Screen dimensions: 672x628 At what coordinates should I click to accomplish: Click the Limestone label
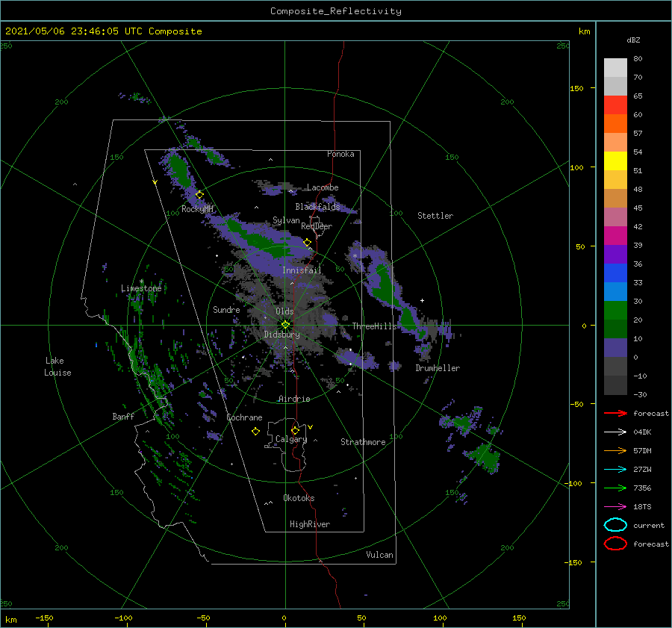pos(141,288)
